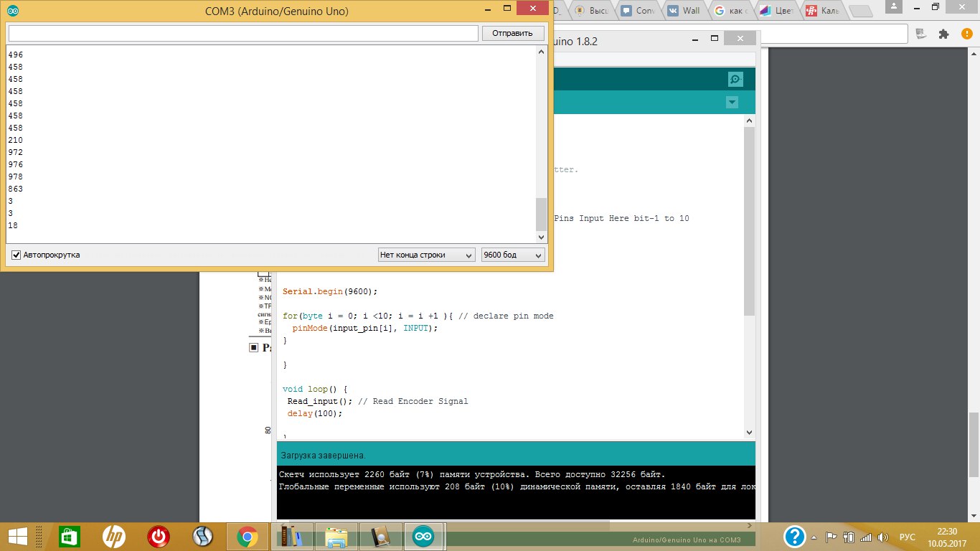980x551 pixels.
Task: Click the delay(100); code line
Action: pyautogui.click(x=315, y=413)
